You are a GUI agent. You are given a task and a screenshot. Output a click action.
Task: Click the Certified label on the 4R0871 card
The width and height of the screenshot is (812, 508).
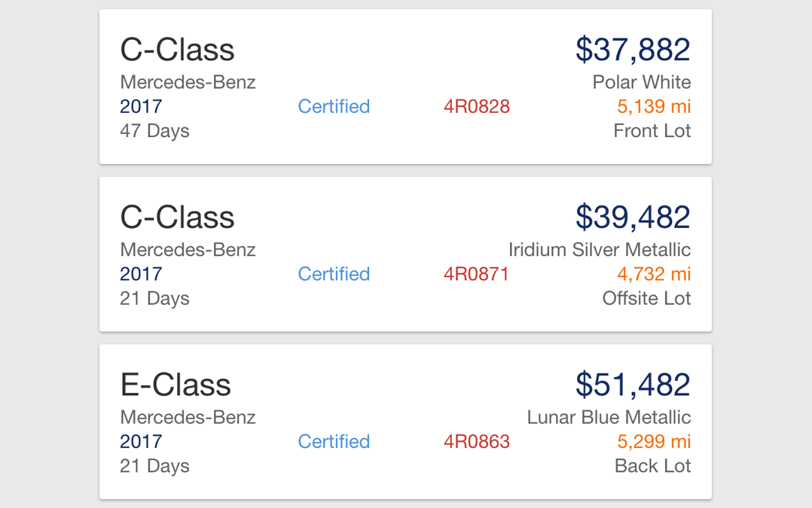pyautogui.click(x=334, y=274)
